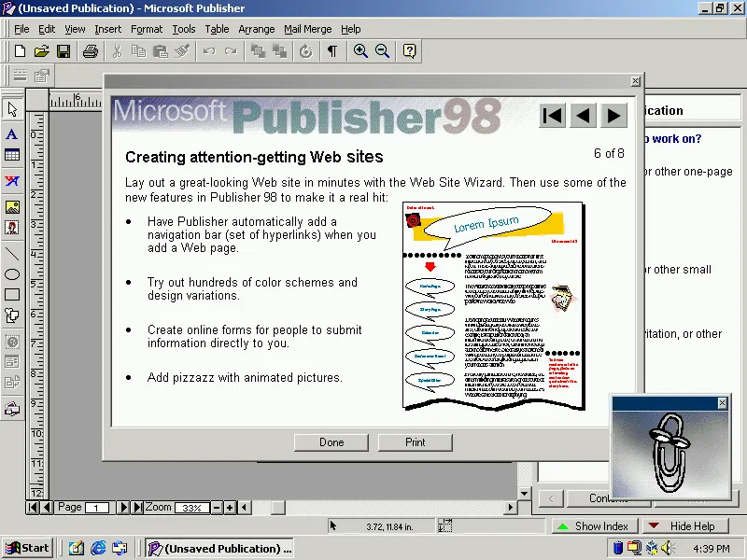
Task: Open the Start menu
Action: [27, 548]
